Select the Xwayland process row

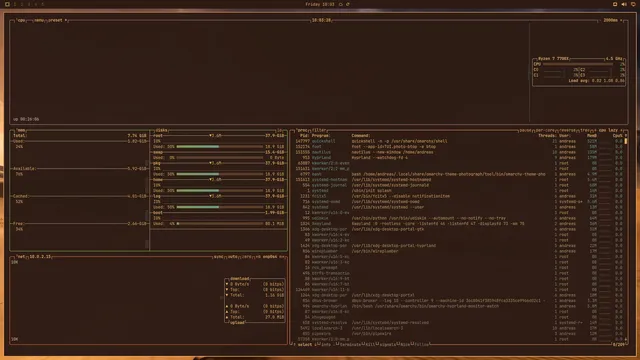(458, 224)
